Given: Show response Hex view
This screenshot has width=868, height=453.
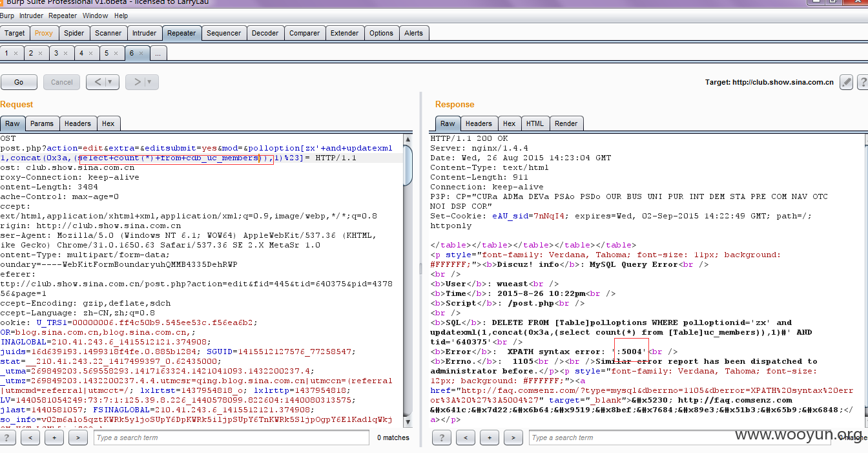Looking at the screenshot, I should point(509,123).
